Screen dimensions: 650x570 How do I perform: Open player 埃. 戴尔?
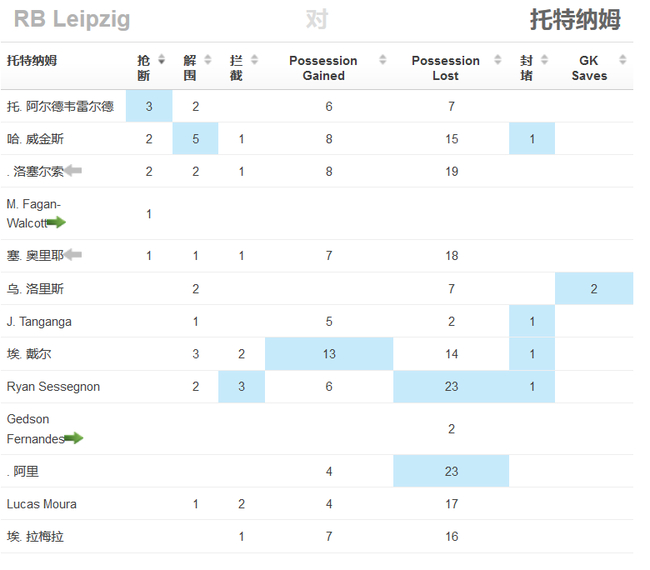click(x=29, y=354)
